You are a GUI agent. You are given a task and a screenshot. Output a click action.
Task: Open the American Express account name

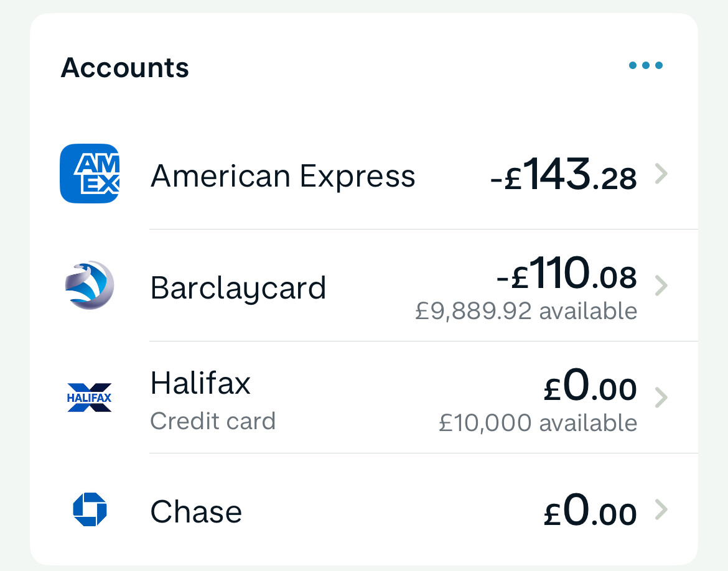[x=282, y=176]
